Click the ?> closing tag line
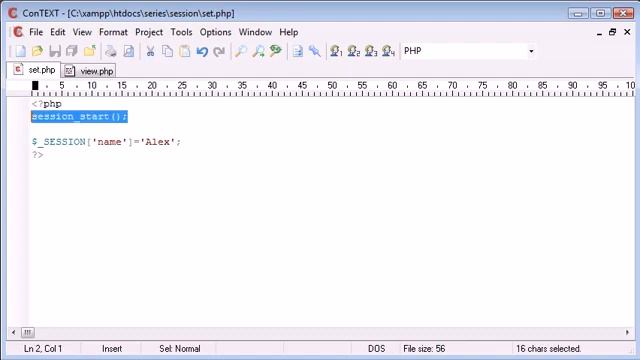640x360 pixels. (x=38, y=155)
